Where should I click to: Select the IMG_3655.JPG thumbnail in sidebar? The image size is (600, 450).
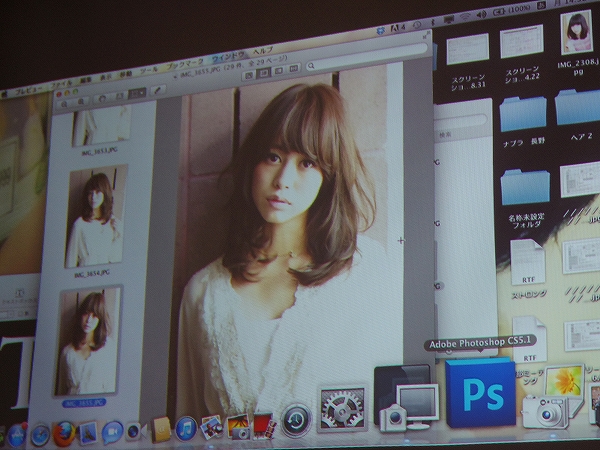[x=87, y=341]
